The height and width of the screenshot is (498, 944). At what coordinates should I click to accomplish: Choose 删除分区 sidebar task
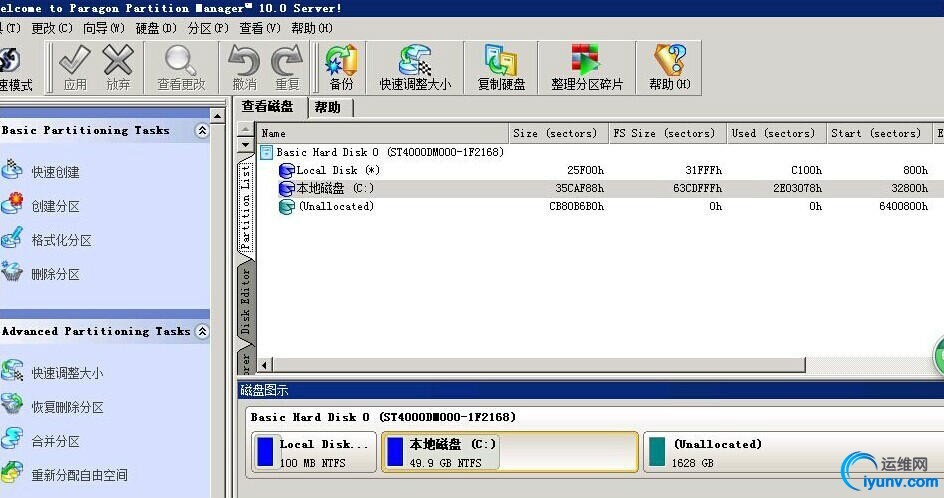[x=55, y=275]
